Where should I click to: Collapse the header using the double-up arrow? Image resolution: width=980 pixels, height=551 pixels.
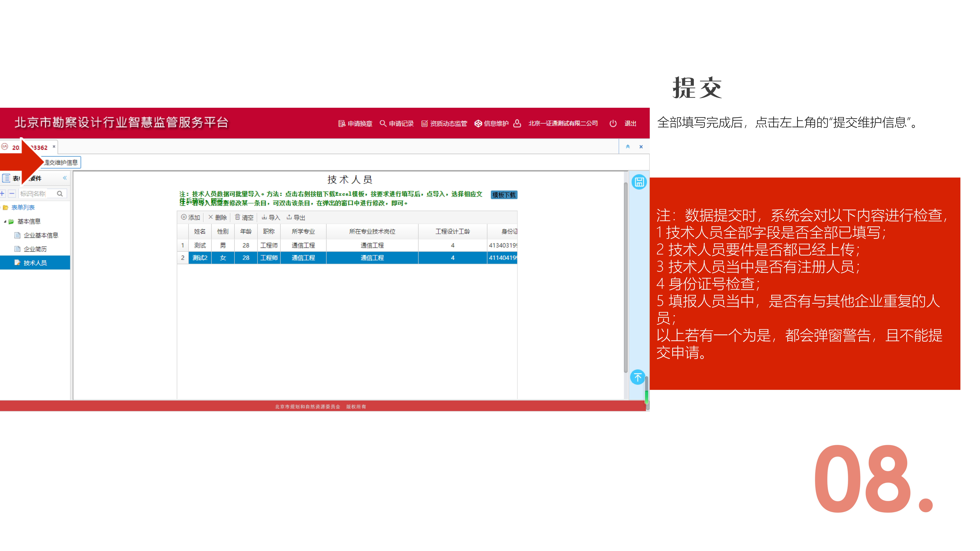pyautogui.click(x=628, y=146)
